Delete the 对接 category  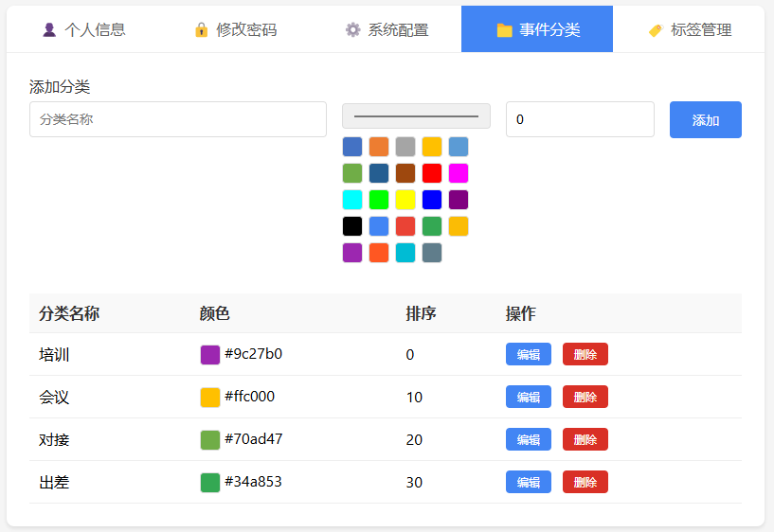click(x=585, y=439)
